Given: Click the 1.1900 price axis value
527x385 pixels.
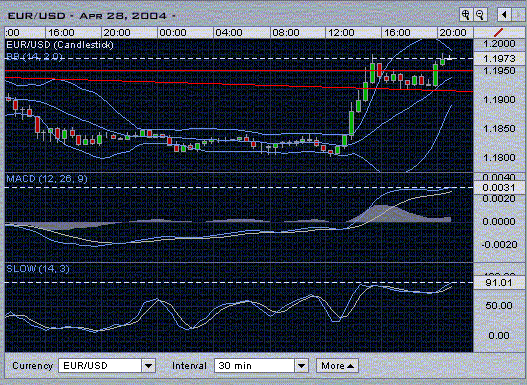Looking at the screenshot, I should [x=499, y=99].
